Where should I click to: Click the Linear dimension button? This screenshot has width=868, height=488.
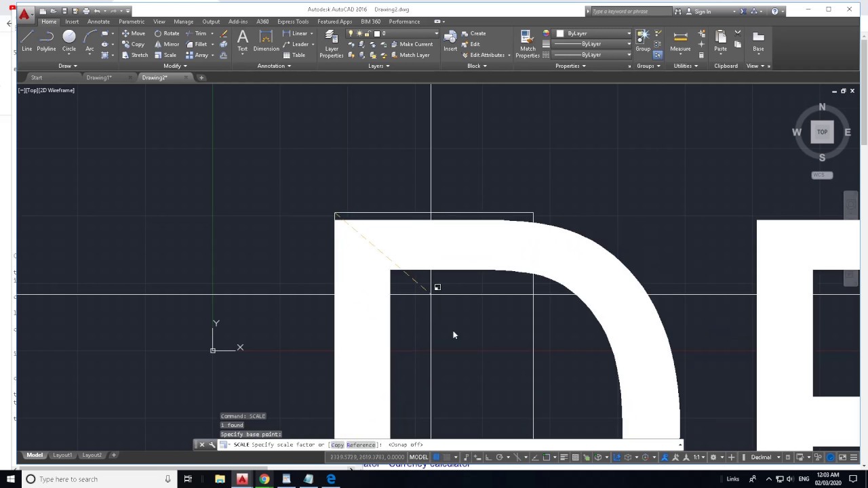(295, 33)
